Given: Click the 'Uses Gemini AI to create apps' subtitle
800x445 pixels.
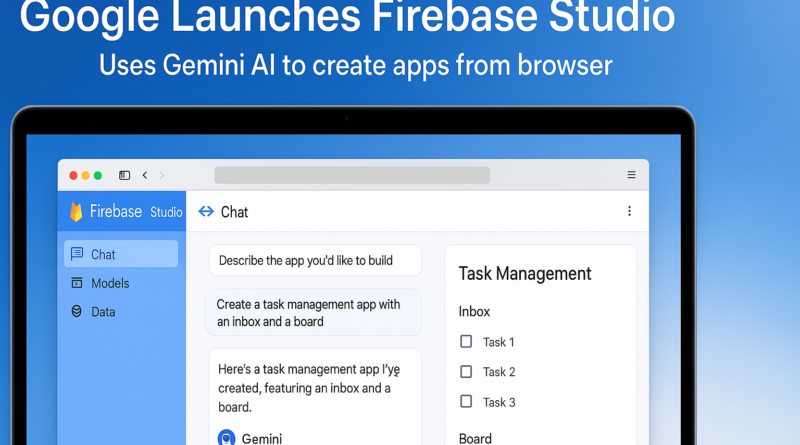Looking at the screenshot, I should tap(356, 65).
